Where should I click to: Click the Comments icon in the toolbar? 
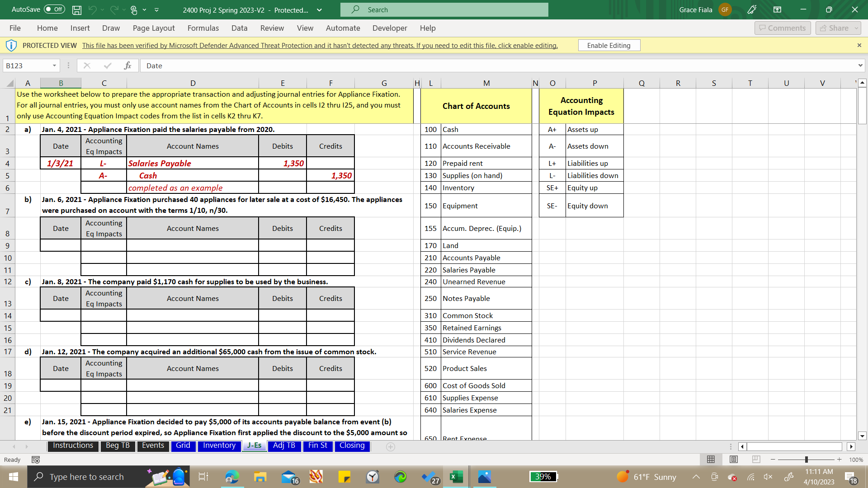pyautogui.click(x=782, y=28)
